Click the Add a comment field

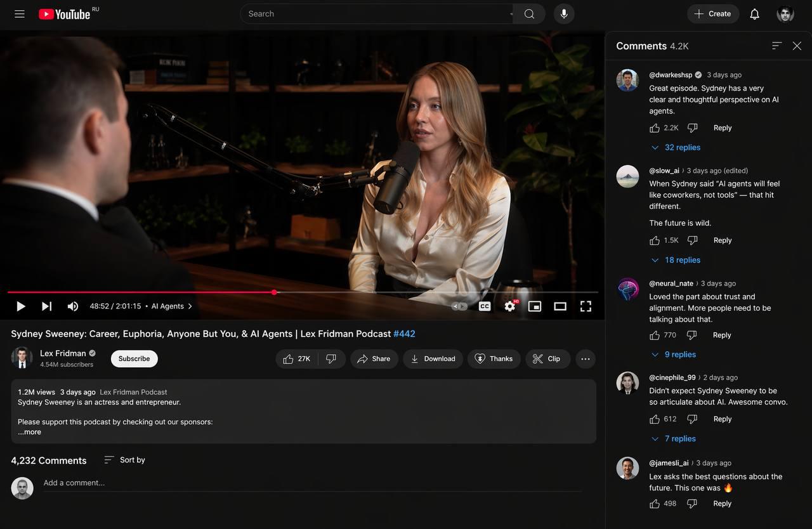coord(312,483)
